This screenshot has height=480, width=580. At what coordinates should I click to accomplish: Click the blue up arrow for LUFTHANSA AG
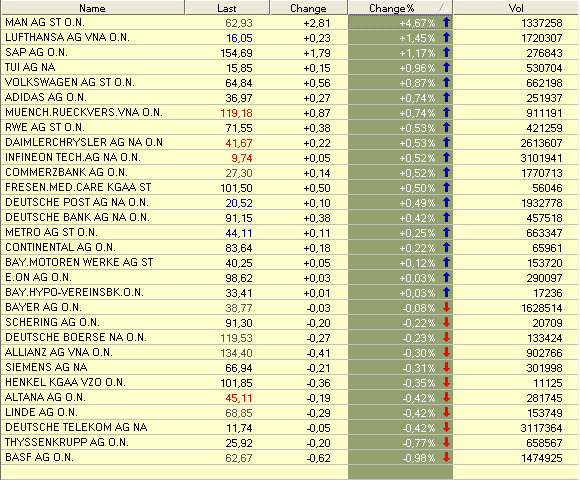point(446,37)
